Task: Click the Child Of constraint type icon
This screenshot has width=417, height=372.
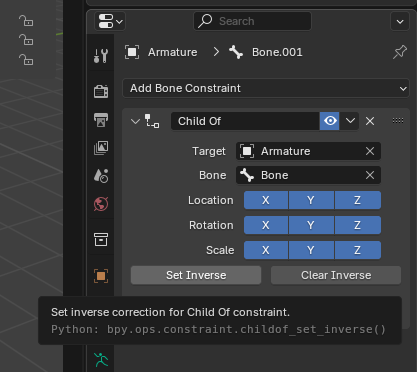Action: [x=152, y=121]
